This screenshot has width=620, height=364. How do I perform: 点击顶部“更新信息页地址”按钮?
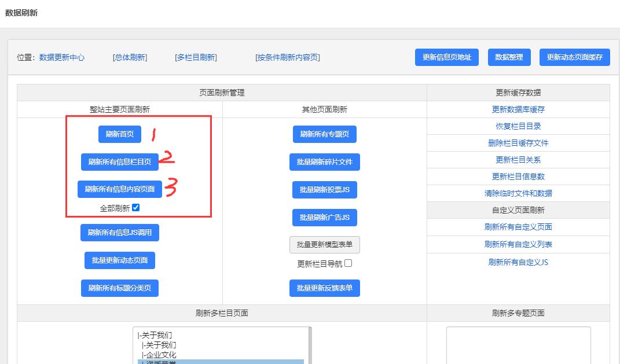coord(446,57)
